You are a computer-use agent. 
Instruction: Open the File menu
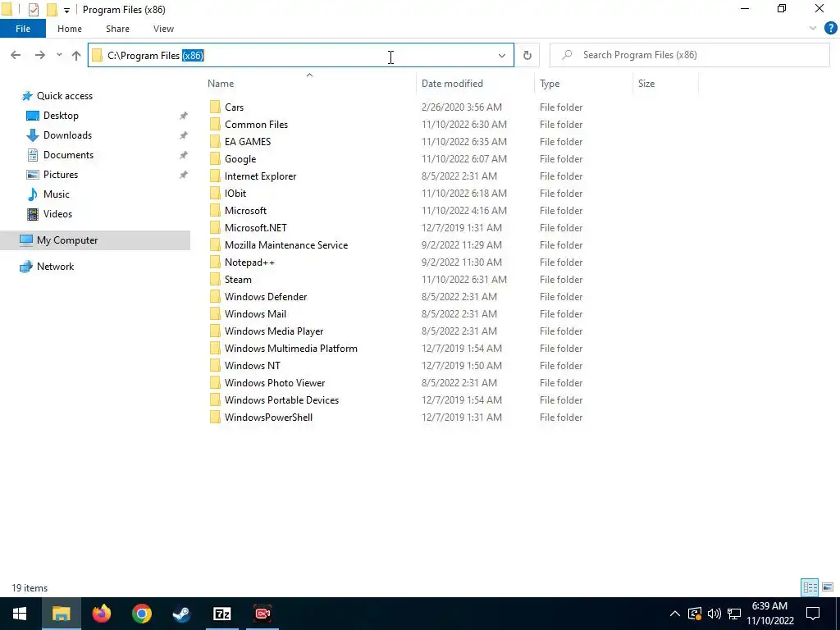click(23, 29)
